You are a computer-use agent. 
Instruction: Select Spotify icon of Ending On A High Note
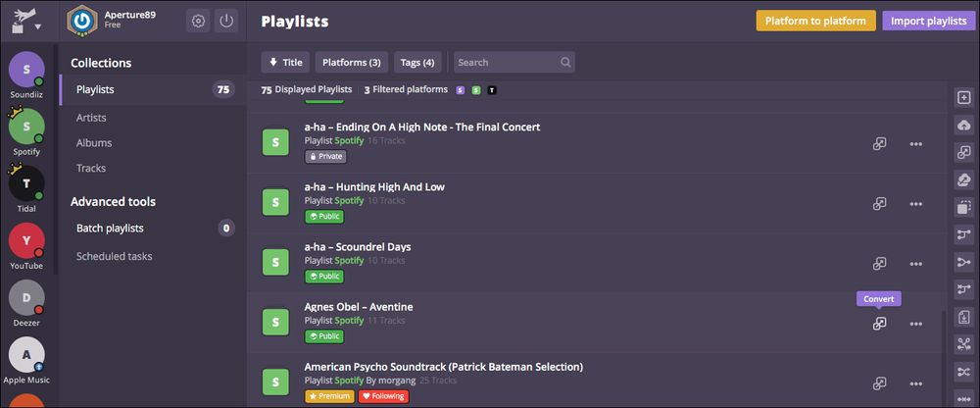[275, 142]
